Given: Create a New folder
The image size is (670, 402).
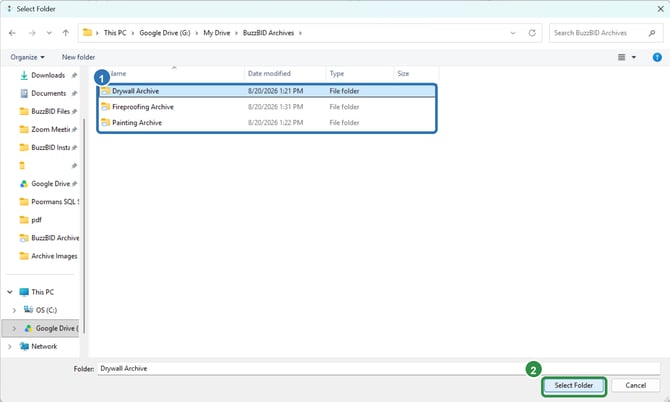Looking at the screenshot, I should point(78,57).
